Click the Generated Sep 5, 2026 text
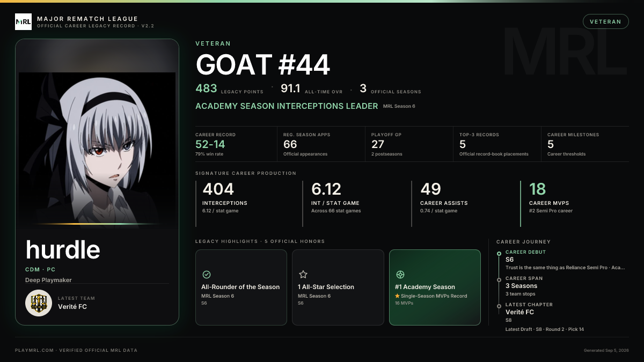The width and height of the screenshot is (644, 362). pos(606,350)
